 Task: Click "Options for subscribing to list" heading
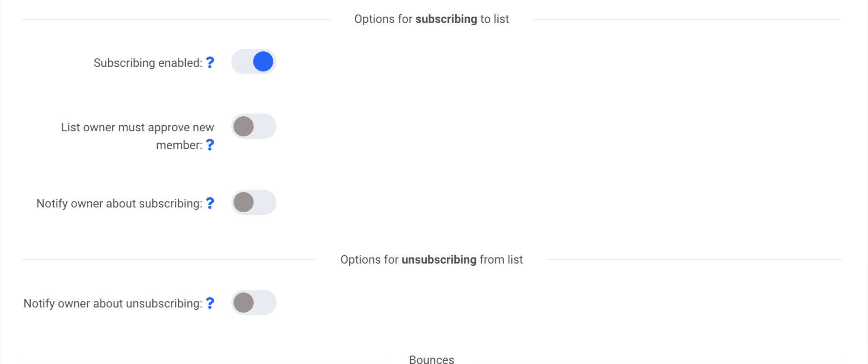click(431, 19)
